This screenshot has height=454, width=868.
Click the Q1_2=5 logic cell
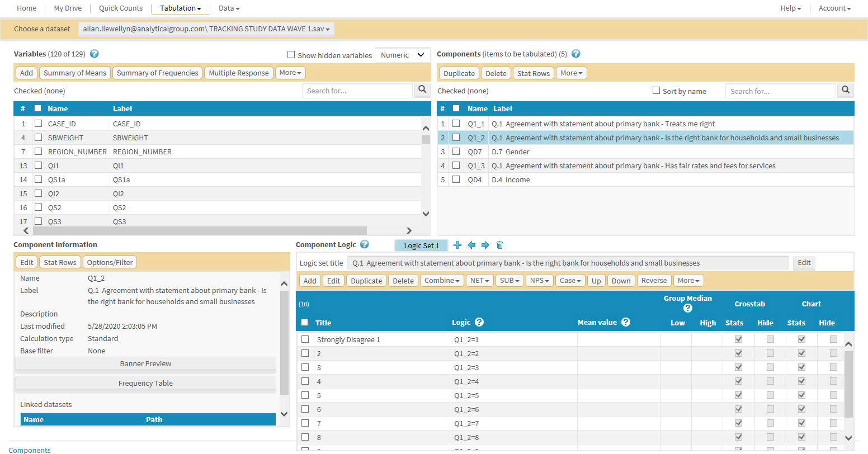click(514, 395)
